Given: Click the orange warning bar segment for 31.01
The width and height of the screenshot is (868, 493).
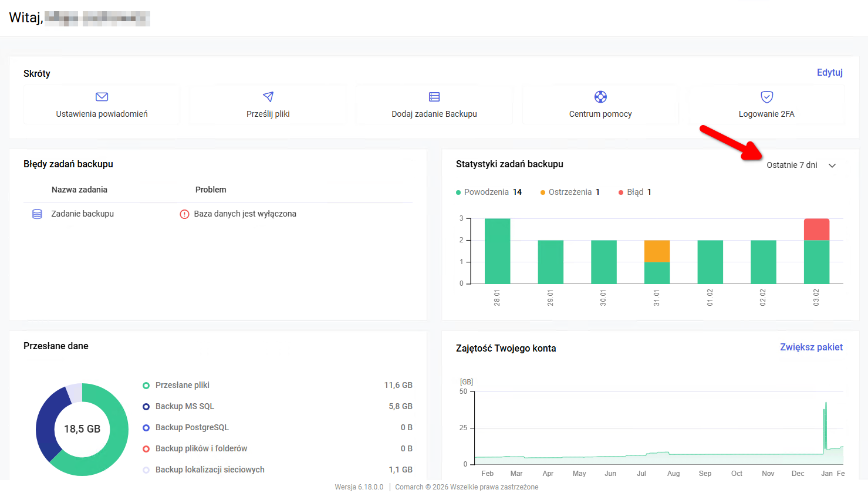Looking at the screenshot, I should click(657, 251).
